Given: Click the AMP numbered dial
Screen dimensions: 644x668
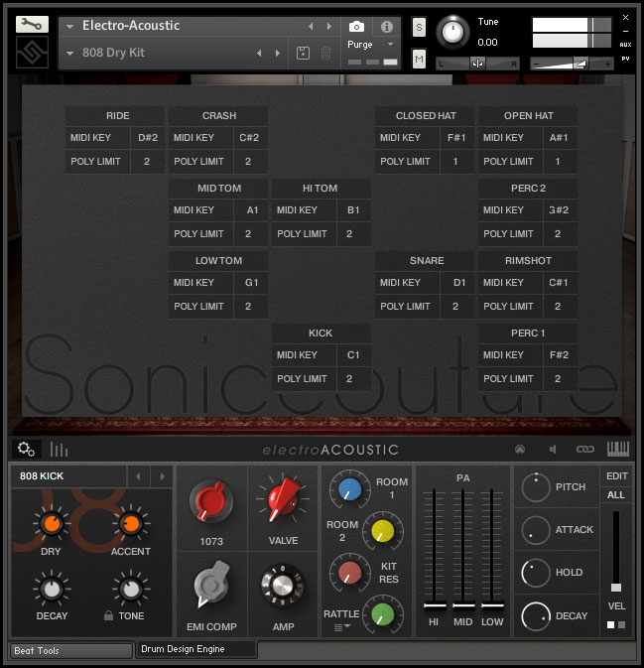Looking at the screenshot, I should coord(283,585).
